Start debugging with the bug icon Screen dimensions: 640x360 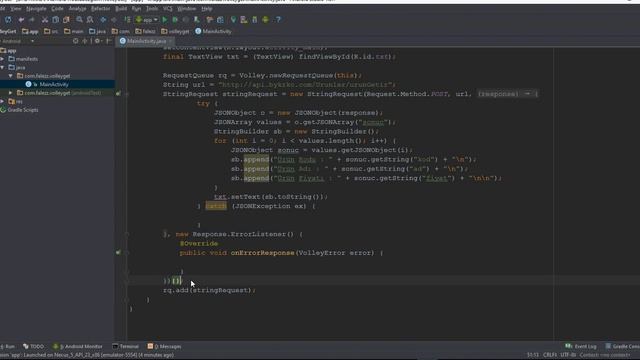point(175,20)
